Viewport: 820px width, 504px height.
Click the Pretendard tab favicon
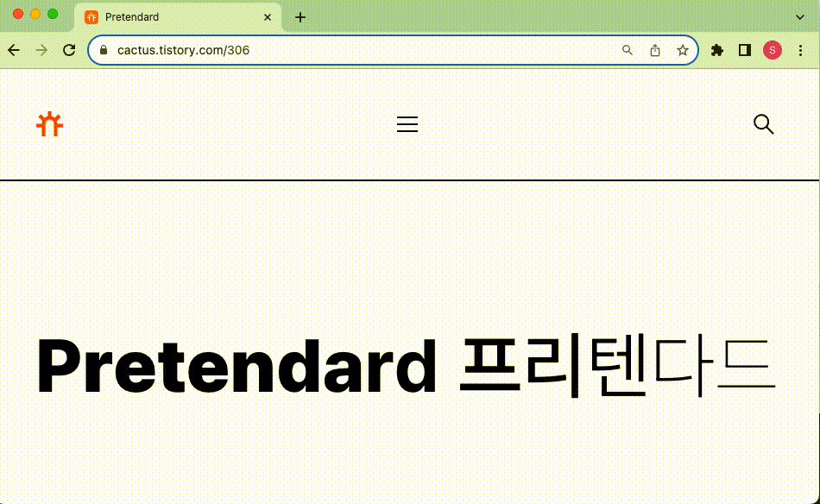91,17
